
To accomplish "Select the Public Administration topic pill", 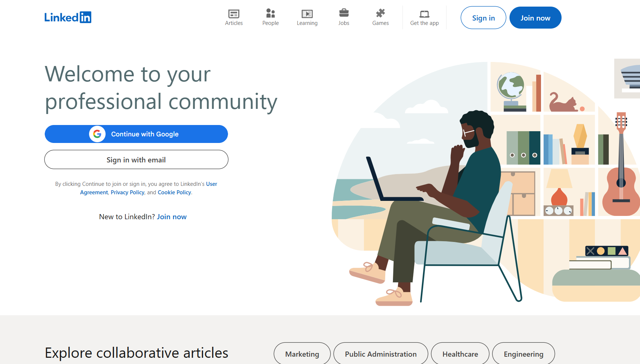I will 380,354.
